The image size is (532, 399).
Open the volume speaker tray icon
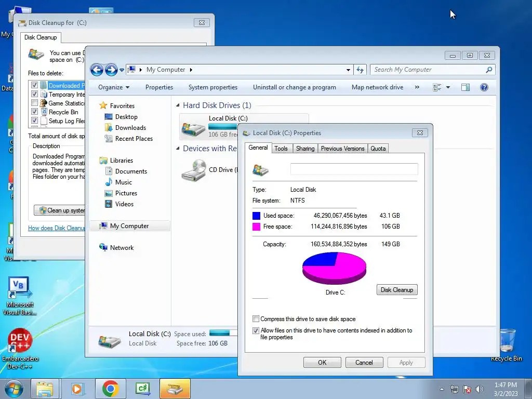480,389
